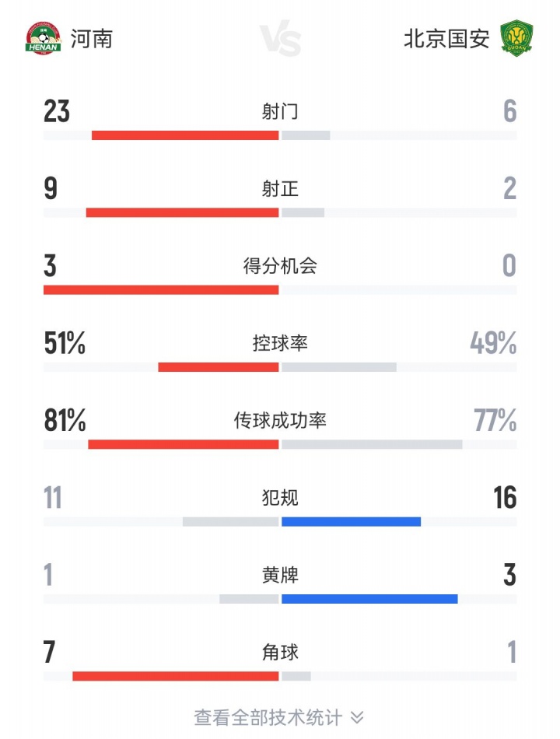560x739 pixels.
Task: Select the 传球成功率 pass accuracy label
Action: [280, 421]
